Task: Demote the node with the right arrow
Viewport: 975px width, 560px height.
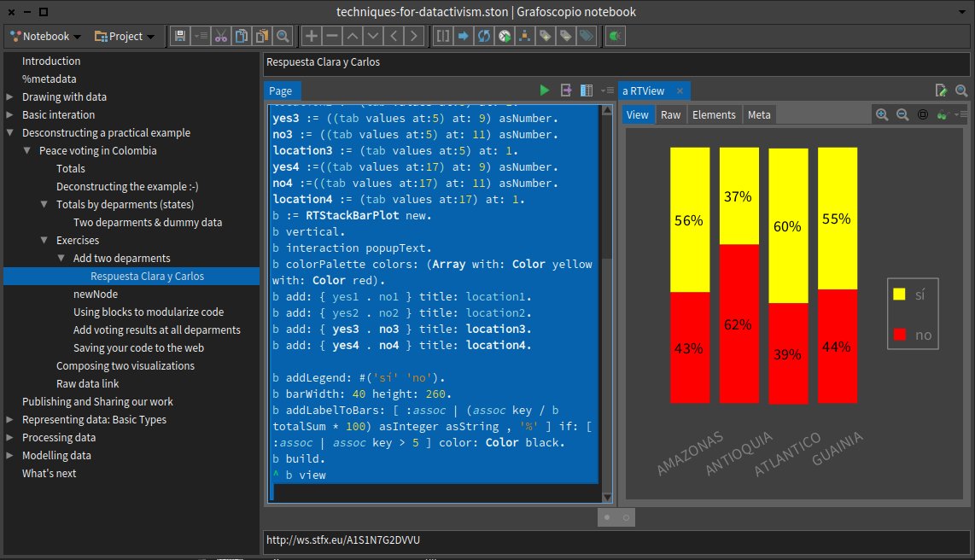Action: 414,36
